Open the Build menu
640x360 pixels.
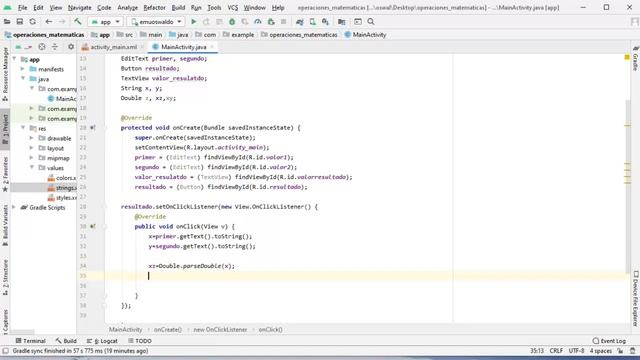pos(178,7)
